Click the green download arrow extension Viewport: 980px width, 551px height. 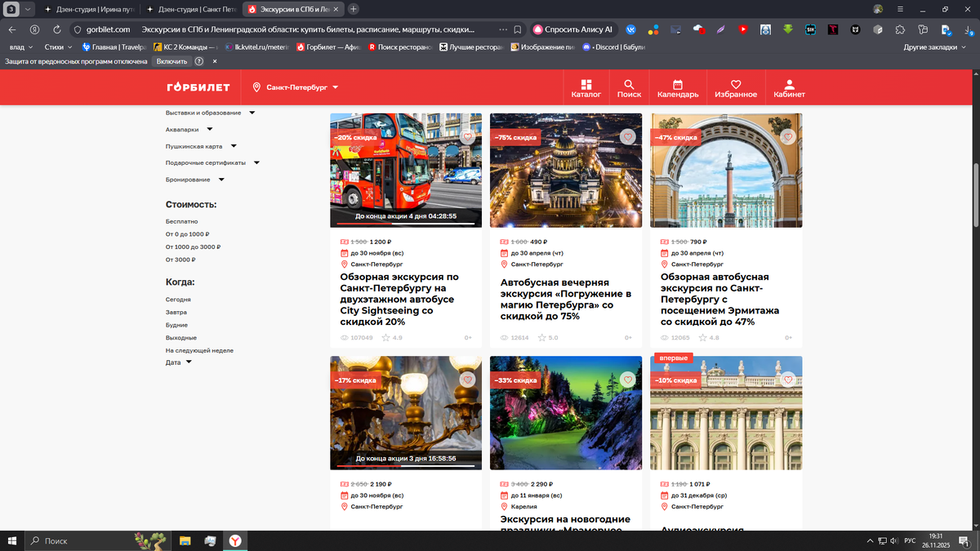(x=788, y=29)
